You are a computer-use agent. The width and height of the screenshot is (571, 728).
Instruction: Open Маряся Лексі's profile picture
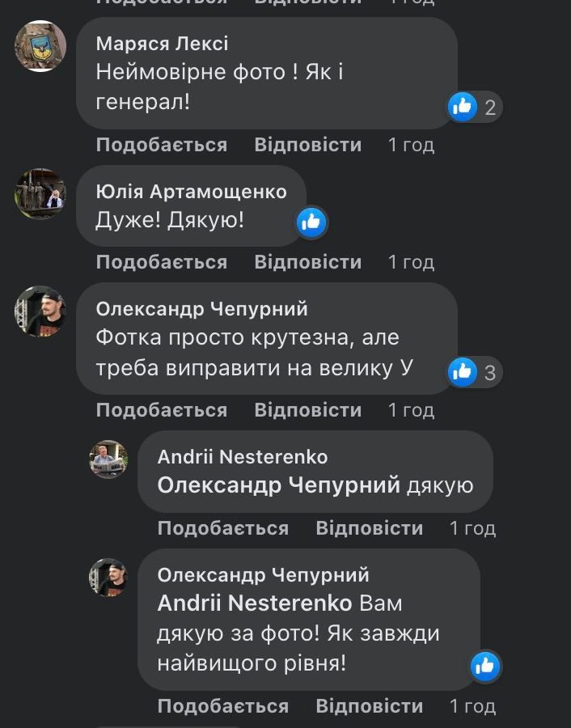coord(40,46)
